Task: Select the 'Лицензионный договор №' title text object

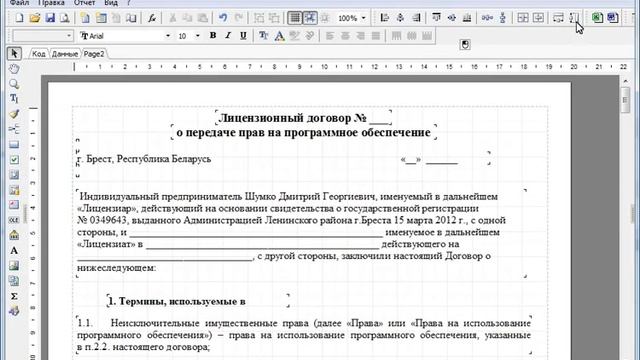Action: tap(304, 118)
